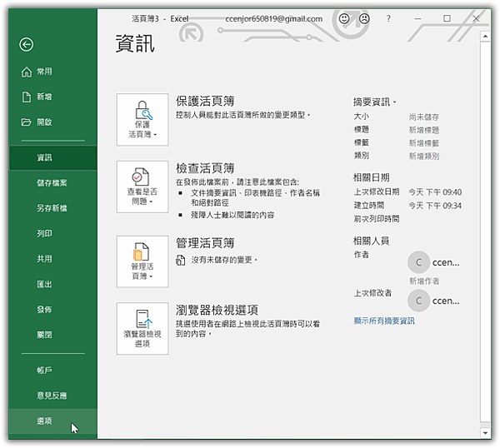Image resolution: width=500 pixels, height=448 pixels.
Task: Open the 帳戶 account page
Action: pyautogui.click(x=53, y=371)
